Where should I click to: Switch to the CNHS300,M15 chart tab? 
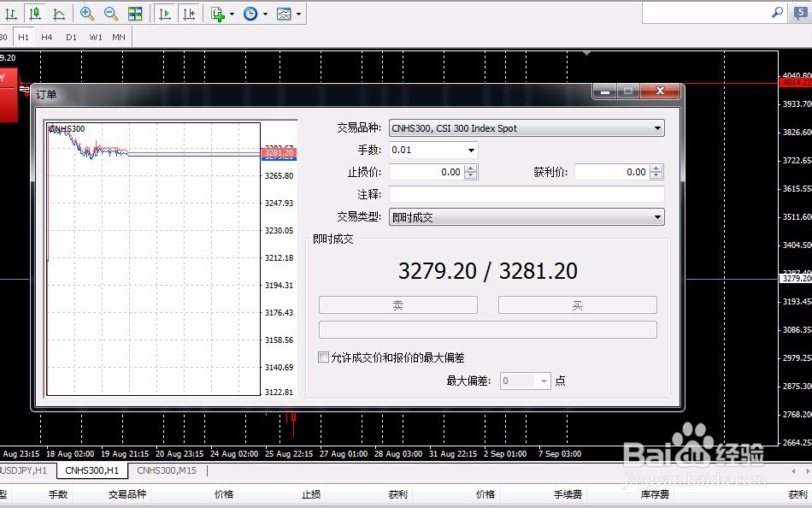[166, 470]
